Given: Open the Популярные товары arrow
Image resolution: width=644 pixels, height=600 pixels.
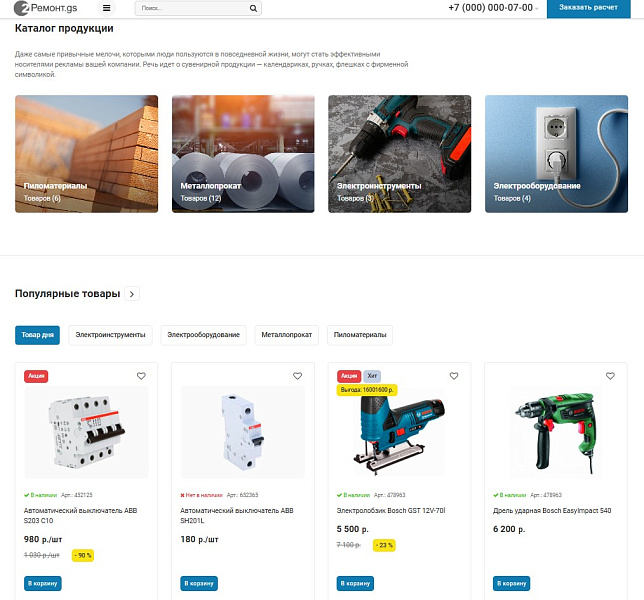Looking at the screenshot, I should click(x=133, y=294).
